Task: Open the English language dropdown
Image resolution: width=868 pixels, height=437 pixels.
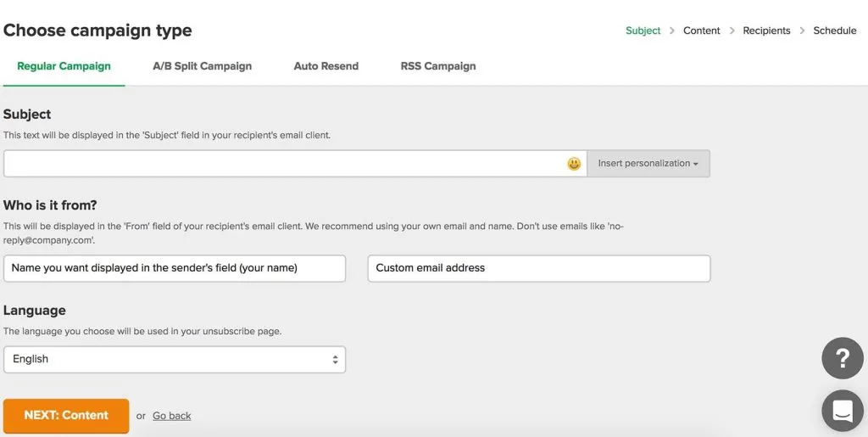Action: click(x=175, y=360)
